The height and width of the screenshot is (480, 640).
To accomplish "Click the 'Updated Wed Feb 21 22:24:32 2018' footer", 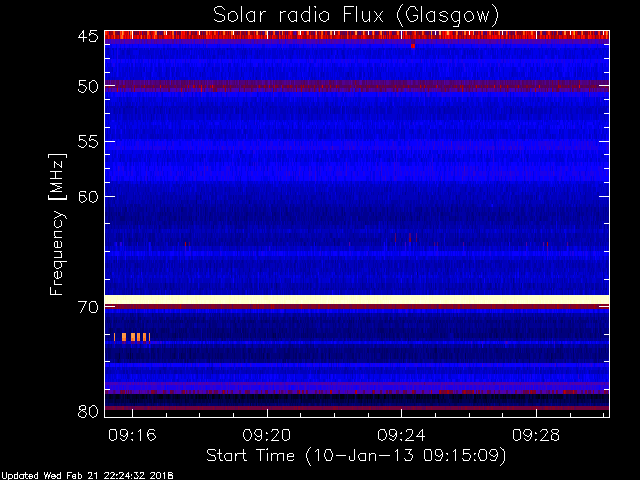I will [87, 476].
